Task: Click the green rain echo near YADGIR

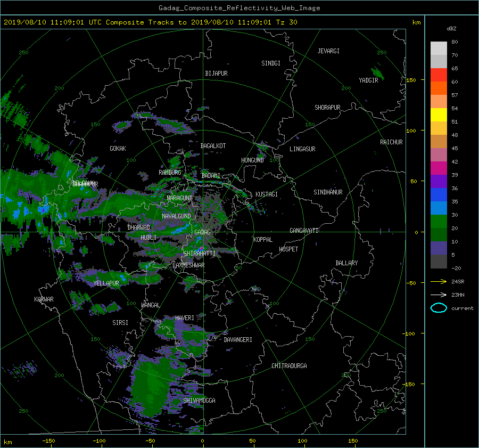Action: click(x=377, y=74)
